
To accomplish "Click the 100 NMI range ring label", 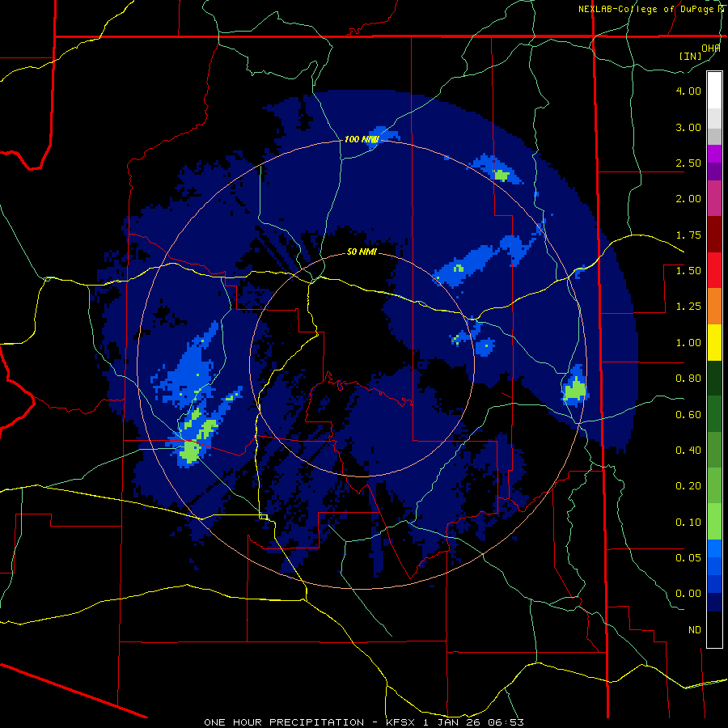I will click(362, 139).
